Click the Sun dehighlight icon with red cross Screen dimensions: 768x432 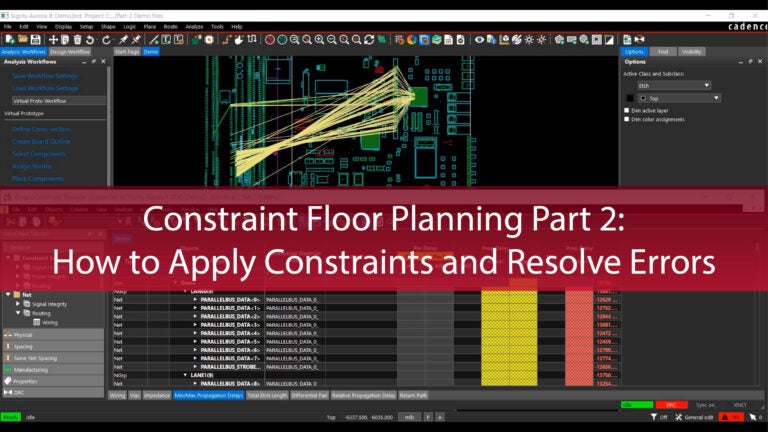tap(542, 40)
